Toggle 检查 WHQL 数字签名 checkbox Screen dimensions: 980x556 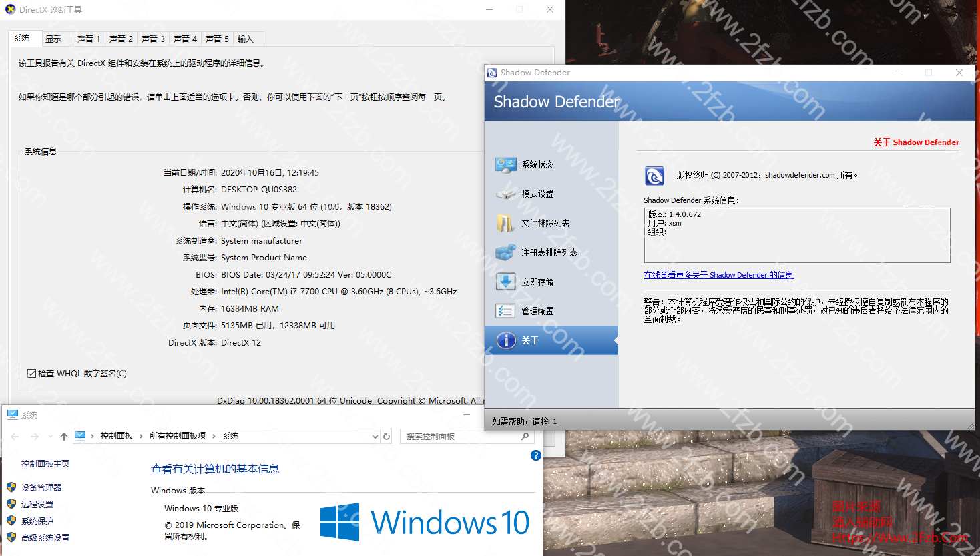(31, 373)
